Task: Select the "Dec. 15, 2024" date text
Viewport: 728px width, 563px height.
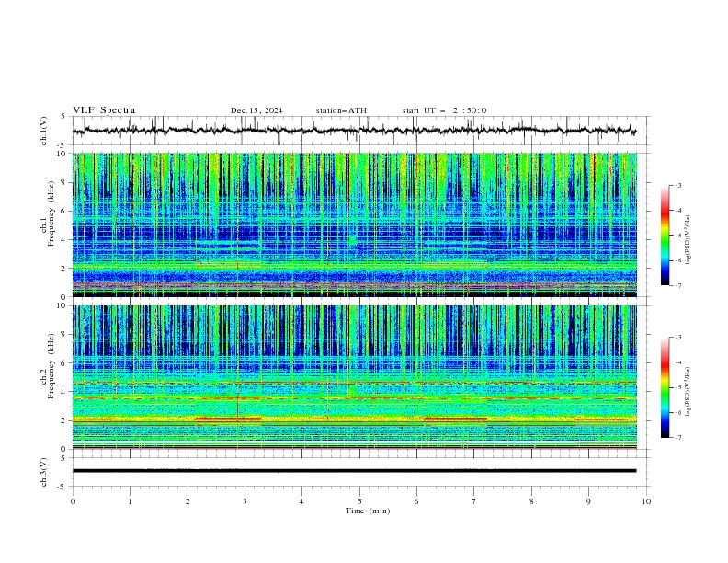Action: point(256,110)
